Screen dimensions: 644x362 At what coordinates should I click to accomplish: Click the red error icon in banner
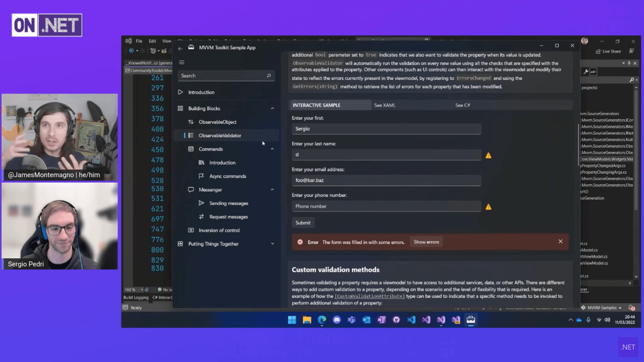300,242
